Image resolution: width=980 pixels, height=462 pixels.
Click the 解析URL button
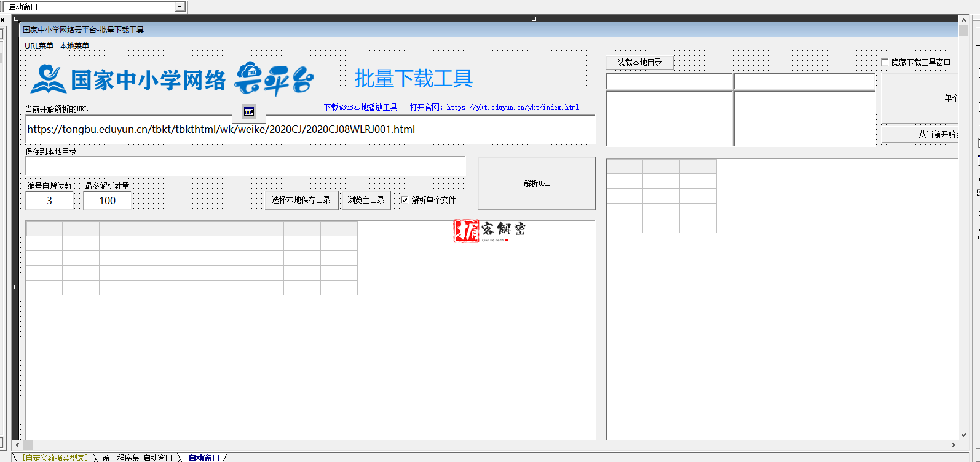coord(537,183)
